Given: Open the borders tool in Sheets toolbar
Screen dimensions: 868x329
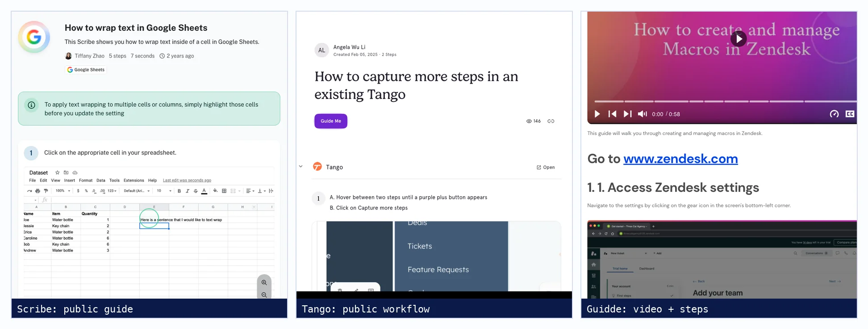Looking at the screenshot, I should coord(224,191).
